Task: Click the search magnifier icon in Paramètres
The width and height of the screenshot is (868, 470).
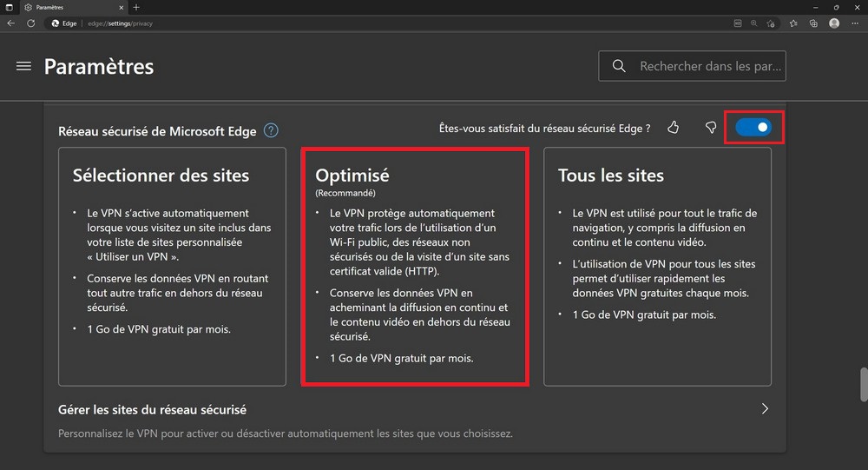Action: [619, 66]
